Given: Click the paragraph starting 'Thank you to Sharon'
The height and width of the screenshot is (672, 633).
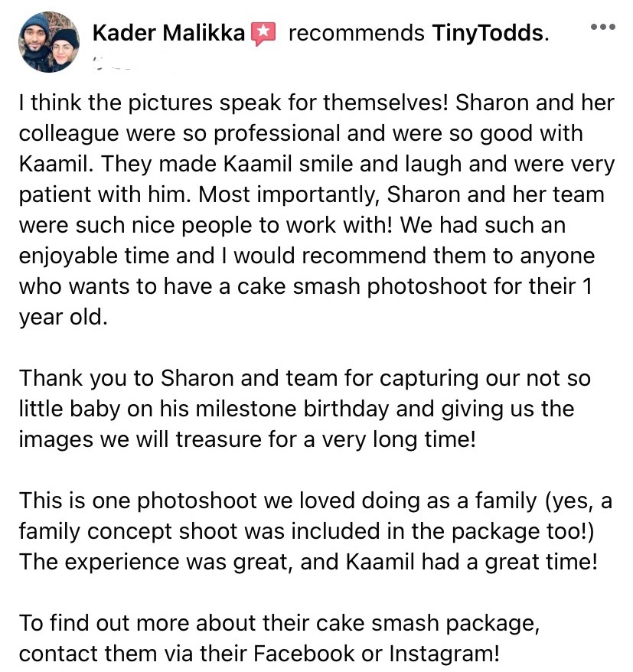Looking at the screenshot, I should pyautogui.click(x=305, y=409).
